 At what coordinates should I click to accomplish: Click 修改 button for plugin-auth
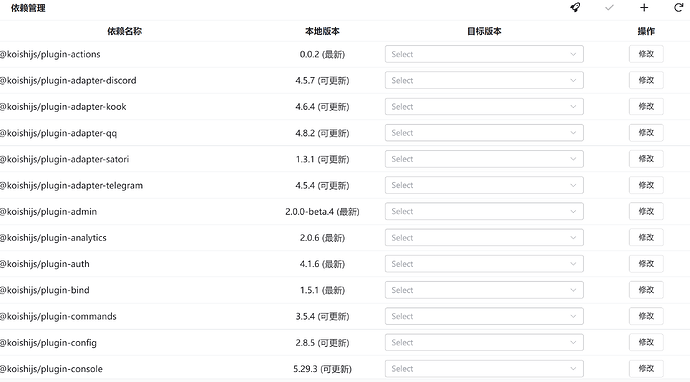pyautogui.click(x=646, y=264)
